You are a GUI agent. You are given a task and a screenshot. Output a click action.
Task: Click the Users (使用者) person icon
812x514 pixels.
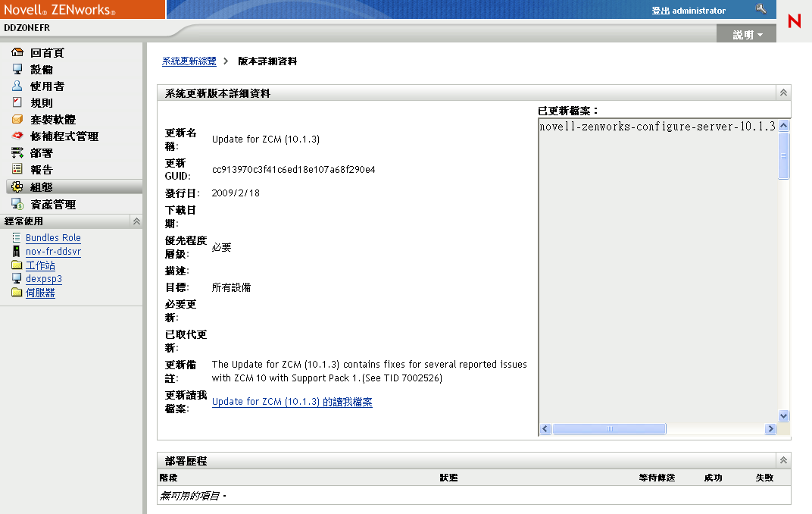tap(17, 86)
